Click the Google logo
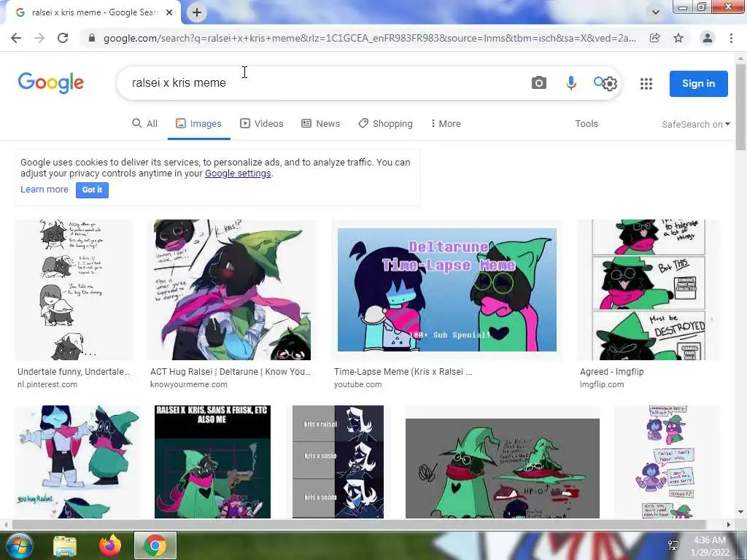 [51, 83]
